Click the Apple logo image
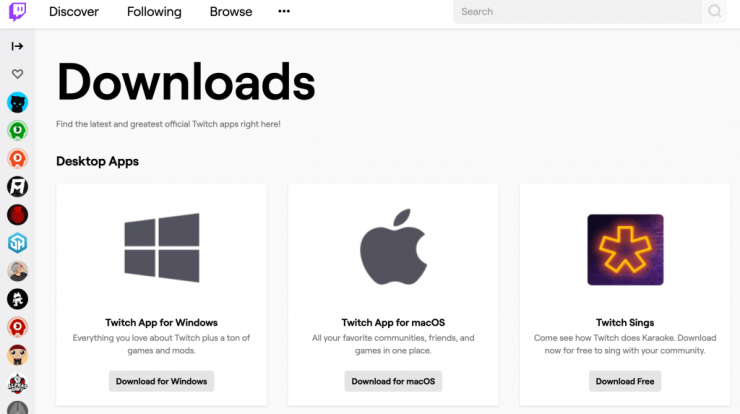Viewport: 740px width, 414px height. tap(393, 247)
